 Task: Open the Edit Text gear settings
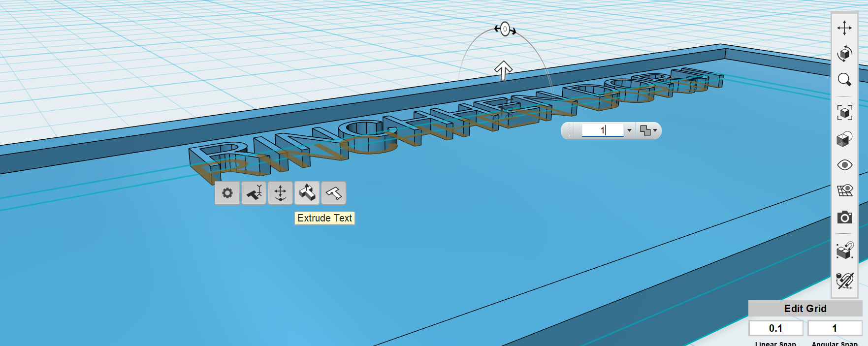(x=227, y=193)
